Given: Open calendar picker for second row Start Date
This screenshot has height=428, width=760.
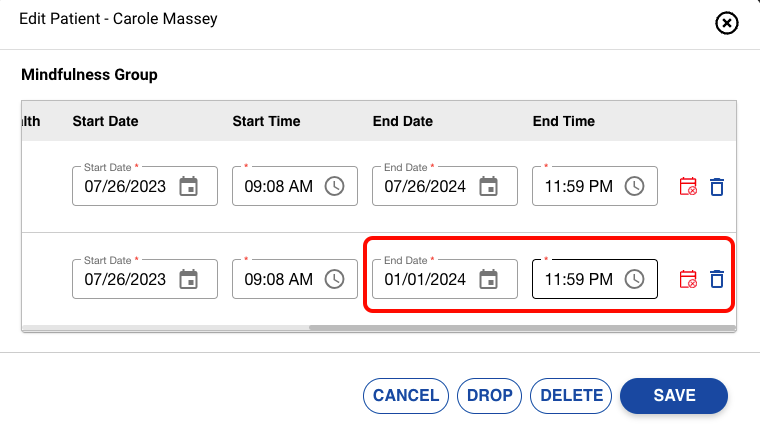Looking at the screenshot, I should point(188,279).
